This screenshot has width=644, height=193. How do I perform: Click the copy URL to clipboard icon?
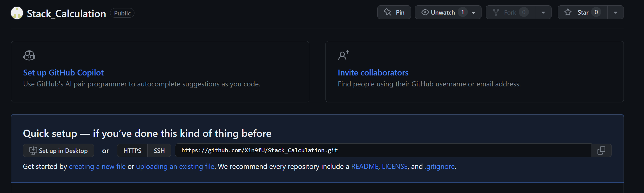point(601,151)
